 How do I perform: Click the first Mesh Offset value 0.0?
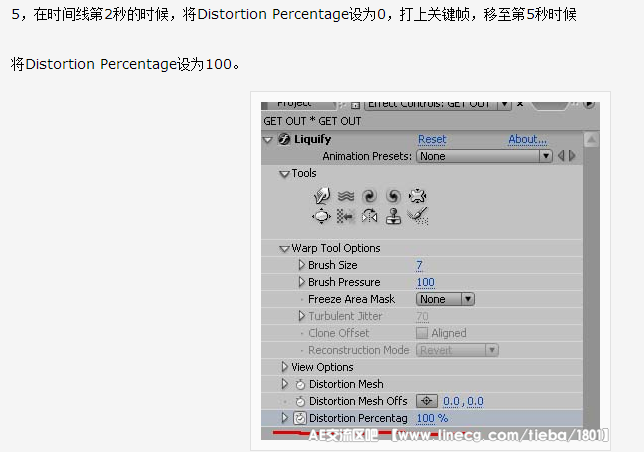[451, 401]
